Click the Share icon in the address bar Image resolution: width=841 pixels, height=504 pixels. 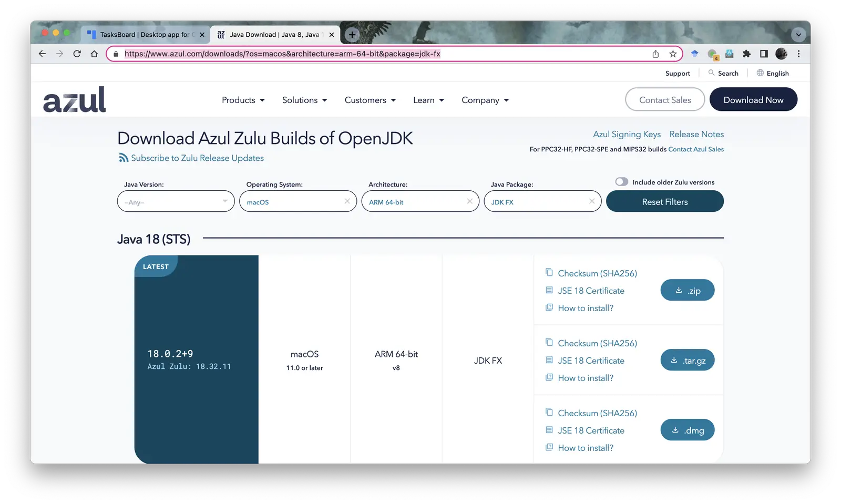click(655, 54)
